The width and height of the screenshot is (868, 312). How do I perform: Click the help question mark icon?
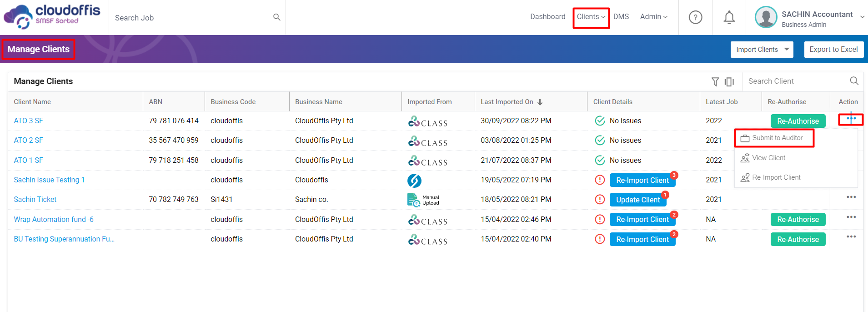(x=695, y=17)
